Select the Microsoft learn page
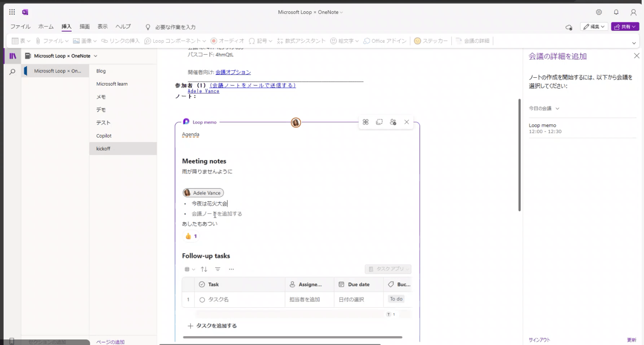644x345 pixels. [123, 84]
